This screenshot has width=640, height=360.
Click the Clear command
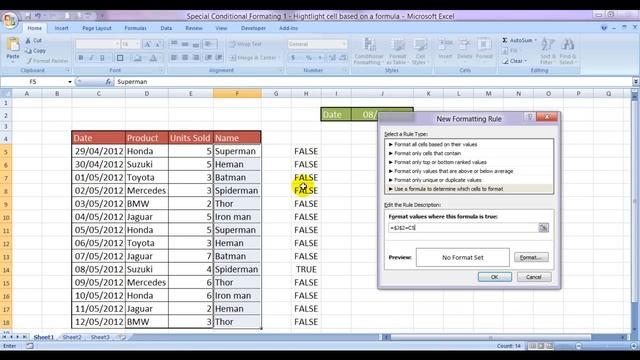514,61
